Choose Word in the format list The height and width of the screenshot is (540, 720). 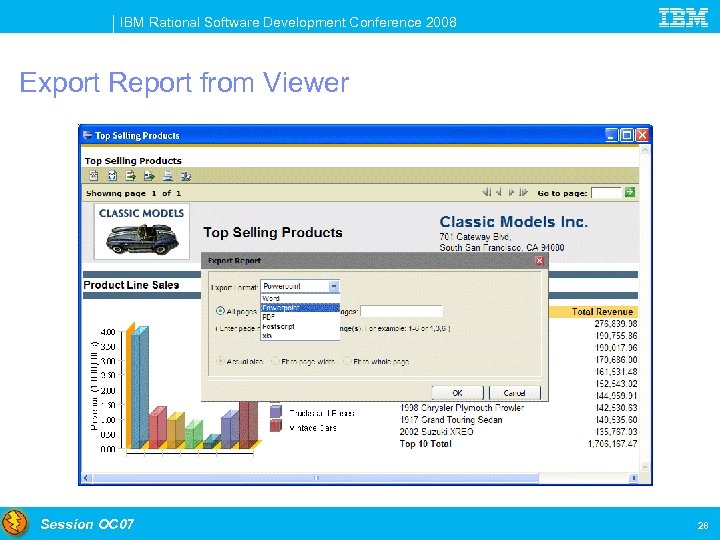click(x=300, y=298)
